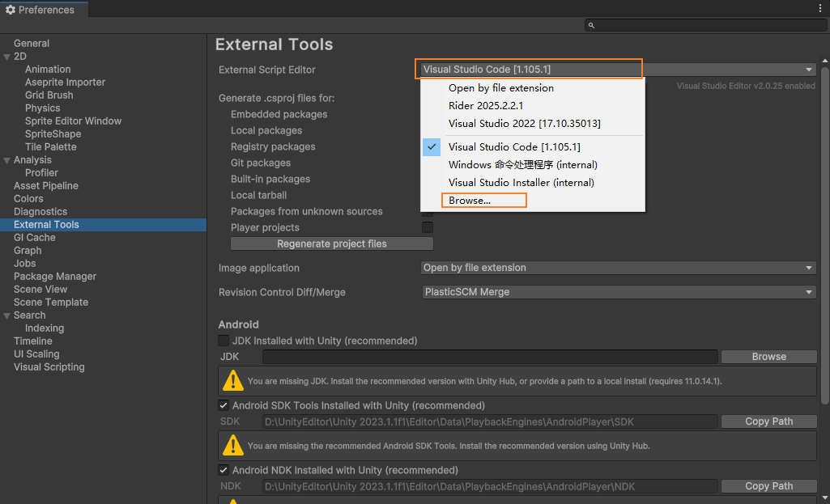Viewport: 830px width, 504px height.
Task: Collapse the Analysis tree section
Action: pos(6,160)
